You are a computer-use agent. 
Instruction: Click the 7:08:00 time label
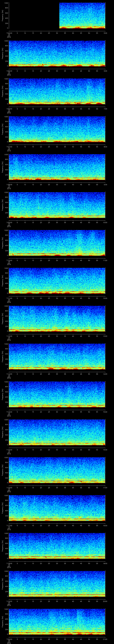(x=9, y=184)
